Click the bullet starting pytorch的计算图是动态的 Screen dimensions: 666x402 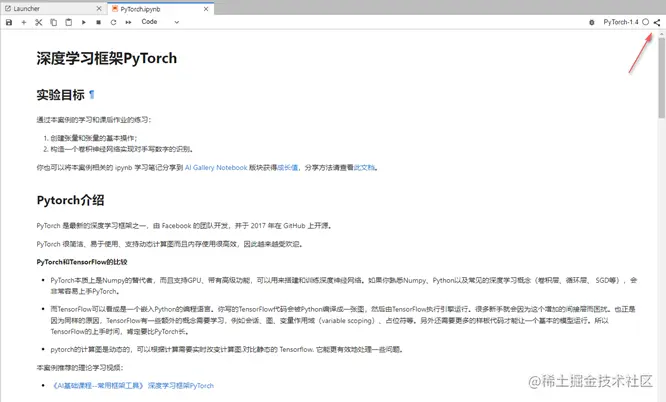[226, 349]
